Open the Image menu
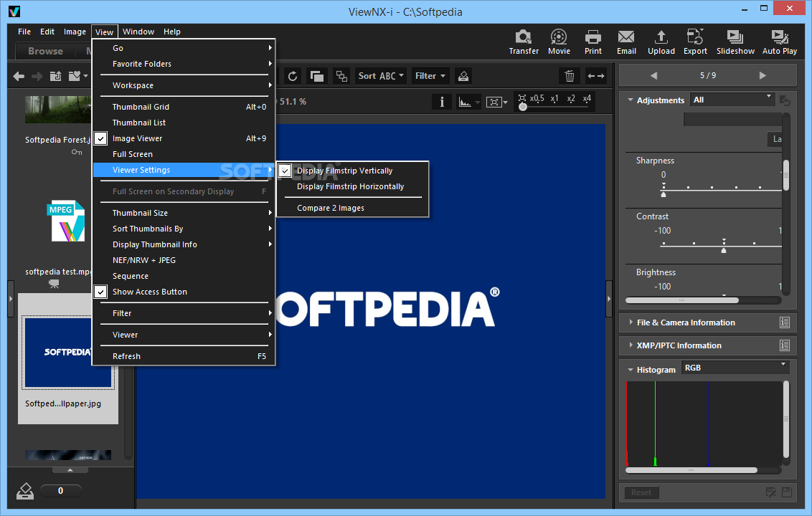This screenshot has width=812, height=516. pyautogui.click(x=75, y=32)
